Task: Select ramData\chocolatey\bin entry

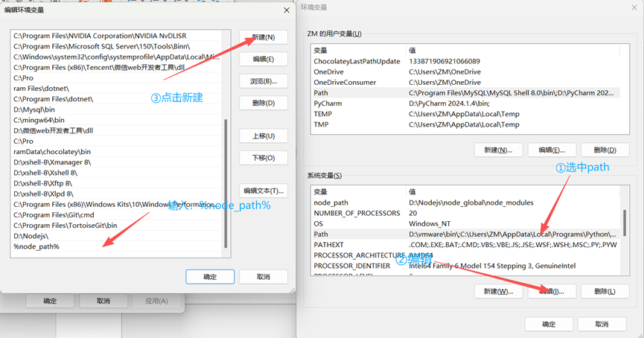Action: point(117,152)
